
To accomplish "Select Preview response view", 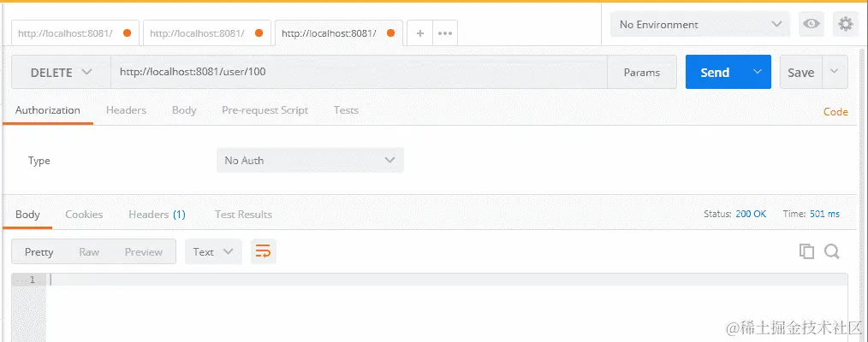I will tap(143, 252).
